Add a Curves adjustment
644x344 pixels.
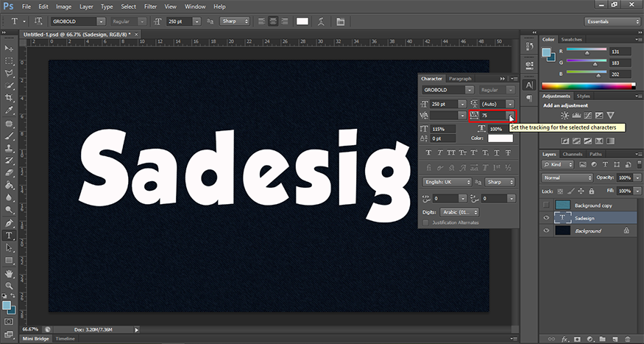pyautogui.click(x=588, y=116)
